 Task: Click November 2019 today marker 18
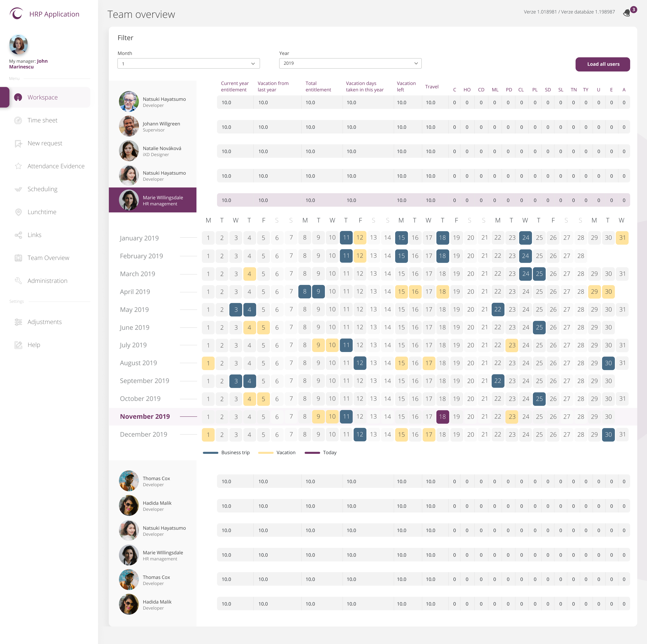coord(442,416)
